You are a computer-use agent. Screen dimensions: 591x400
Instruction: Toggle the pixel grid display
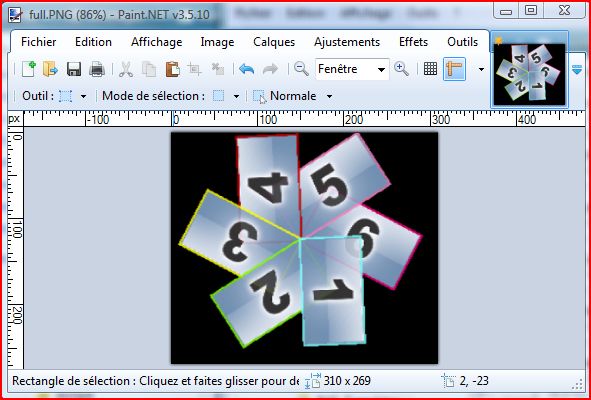(430, 69)
